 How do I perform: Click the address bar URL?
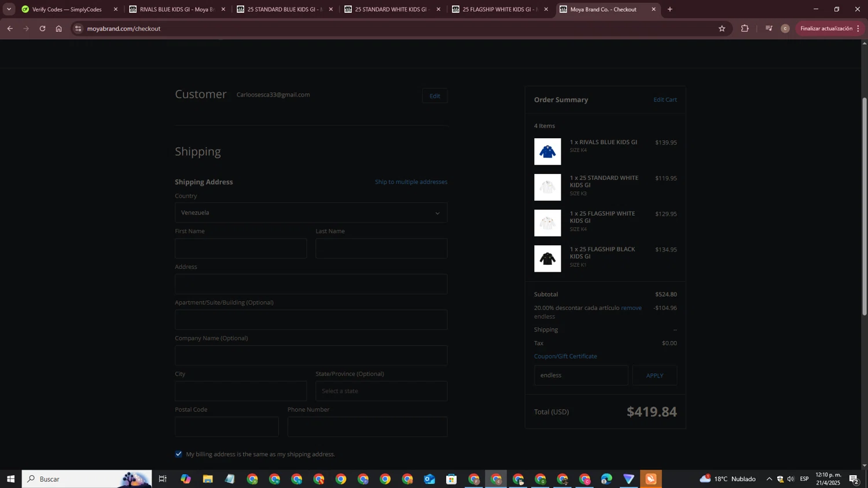124,28
